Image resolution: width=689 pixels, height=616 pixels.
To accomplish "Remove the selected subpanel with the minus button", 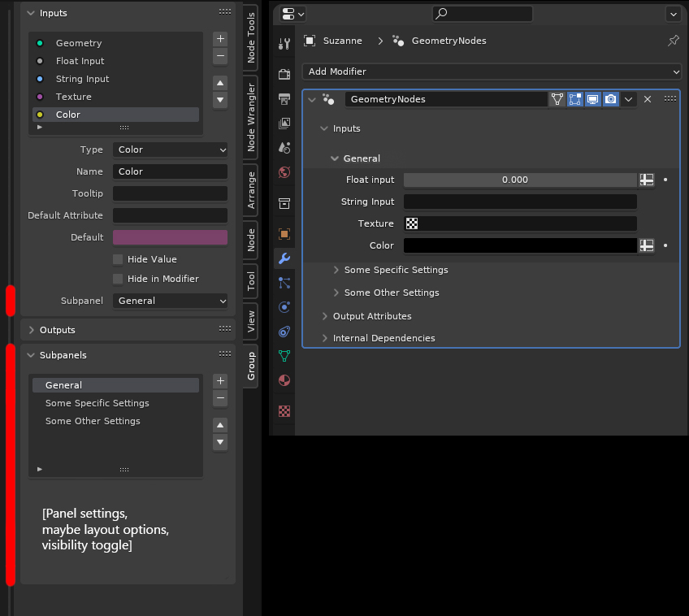I will pos(220,398).
